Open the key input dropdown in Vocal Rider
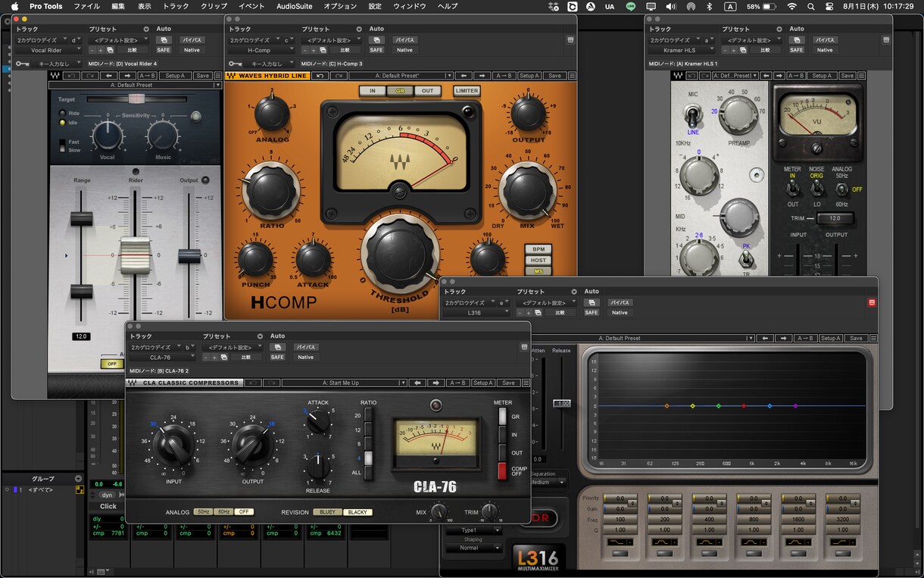 (x=56, y=64)
